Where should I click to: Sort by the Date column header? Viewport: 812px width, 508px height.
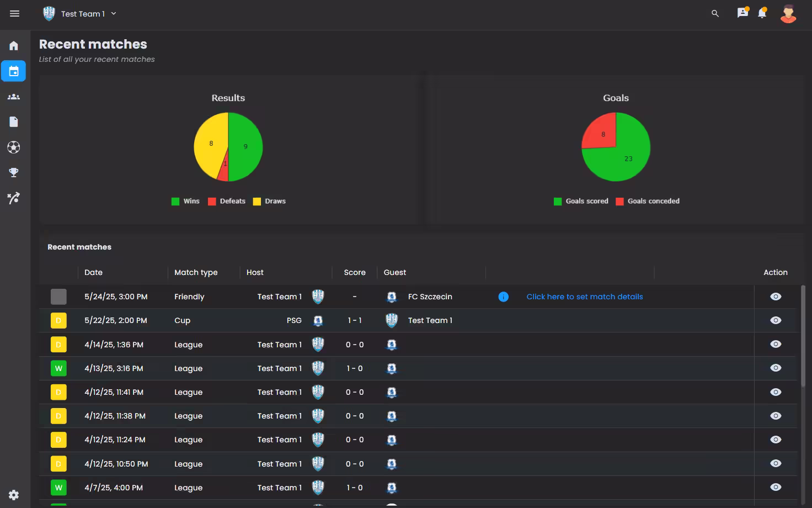tap(94, 273)
